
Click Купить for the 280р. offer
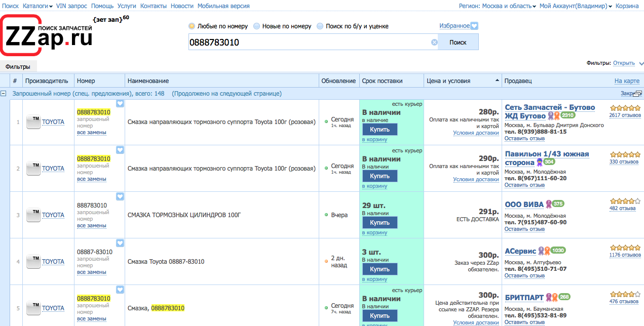click(380, 130)
